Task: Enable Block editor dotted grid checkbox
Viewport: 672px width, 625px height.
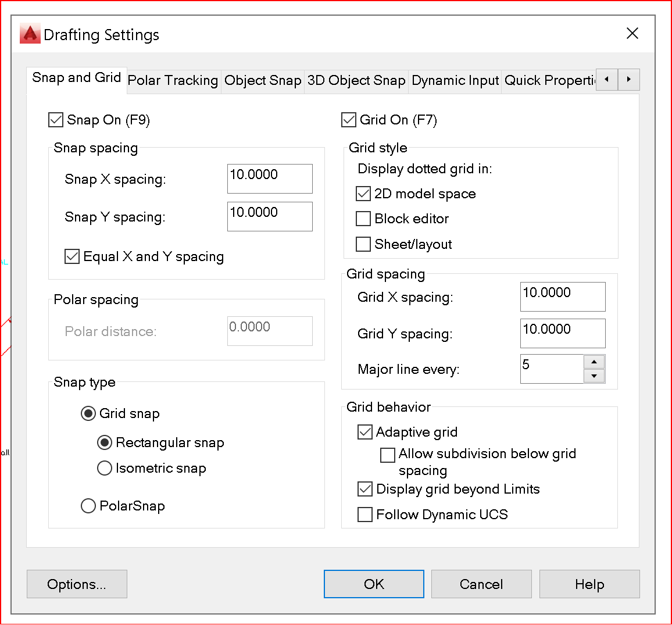Action: pyautogui.click(x=363, y=219)
